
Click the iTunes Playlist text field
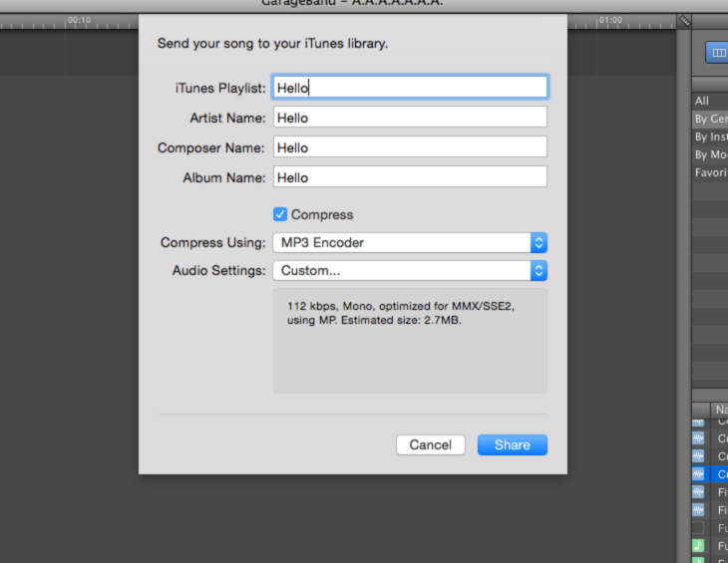pos(410,88)
